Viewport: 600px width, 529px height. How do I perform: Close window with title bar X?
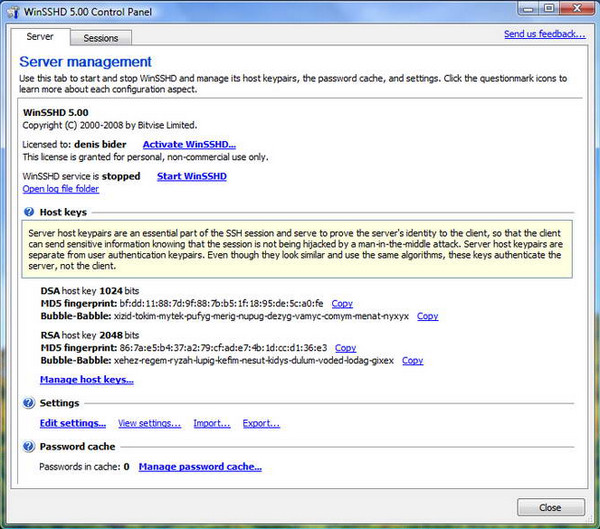577,8
